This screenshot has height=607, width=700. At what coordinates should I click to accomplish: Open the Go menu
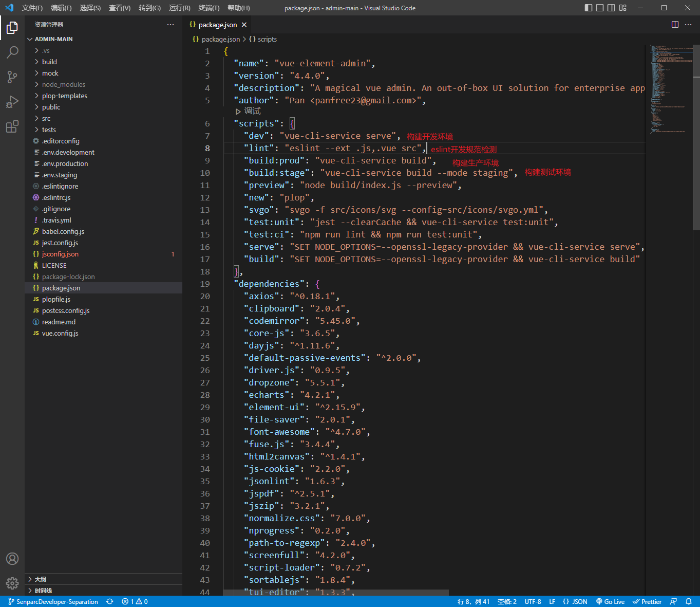149,8
